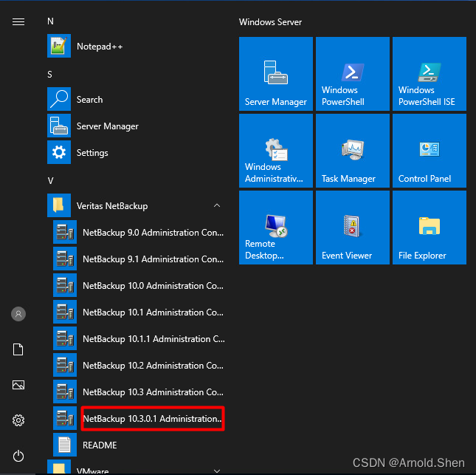
Task: Open Pictures from the sidebar icon
Action: pos(18,385)
